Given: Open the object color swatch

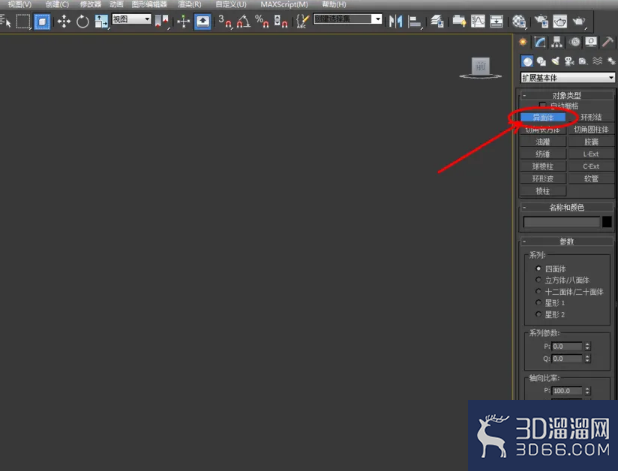Looking at the screenshot, I should point(607,222).
